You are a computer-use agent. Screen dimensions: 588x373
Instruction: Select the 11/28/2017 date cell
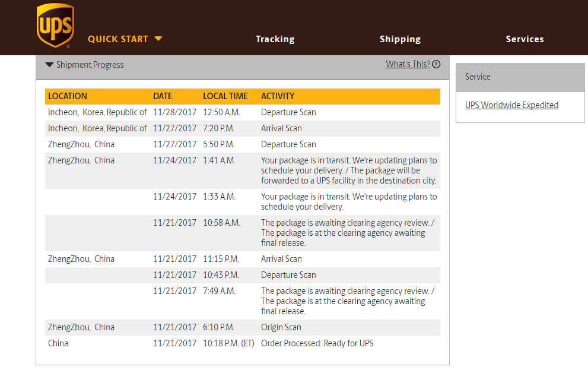point(175,112)
